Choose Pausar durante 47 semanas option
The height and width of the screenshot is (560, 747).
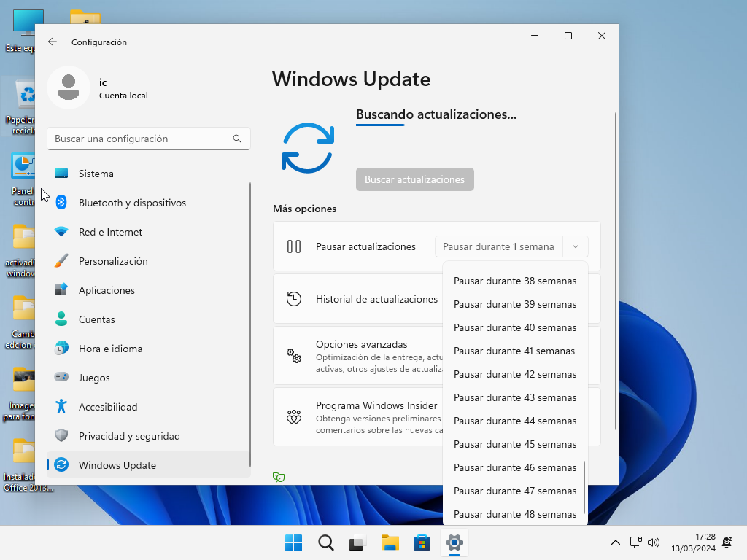click(515, 491)
